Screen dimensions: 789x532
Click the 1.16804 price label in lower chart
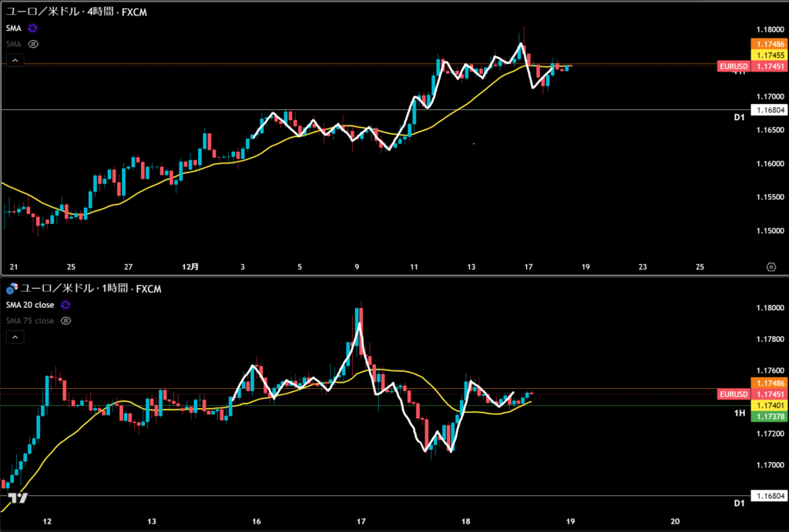pos(771,496)
